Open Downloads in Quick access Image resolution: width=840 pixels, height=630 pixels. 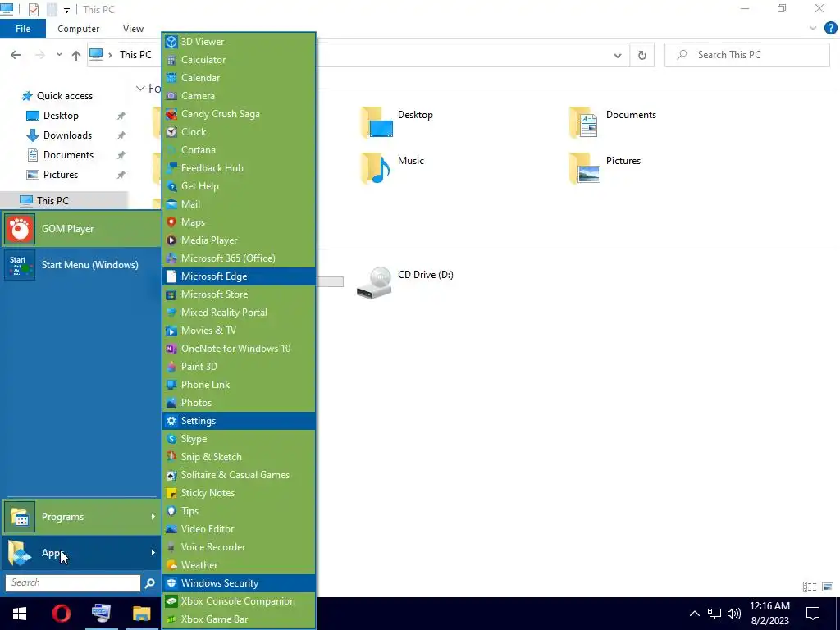click(x=67, y=135)
